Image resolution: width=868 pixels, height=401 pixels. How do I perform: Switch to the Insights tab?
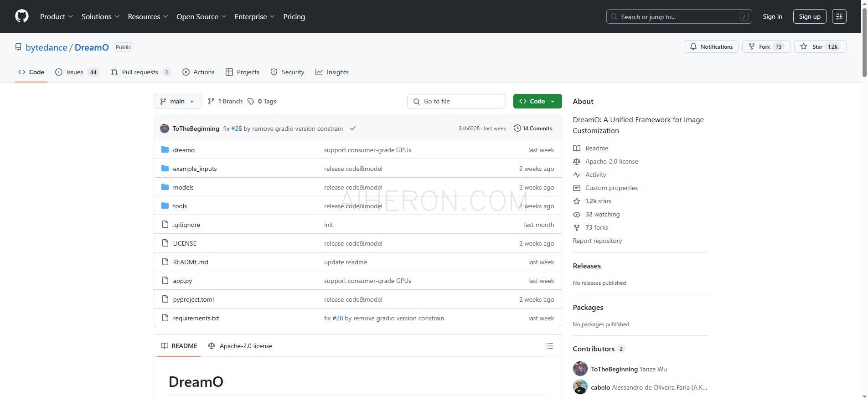tap(332, 72)
